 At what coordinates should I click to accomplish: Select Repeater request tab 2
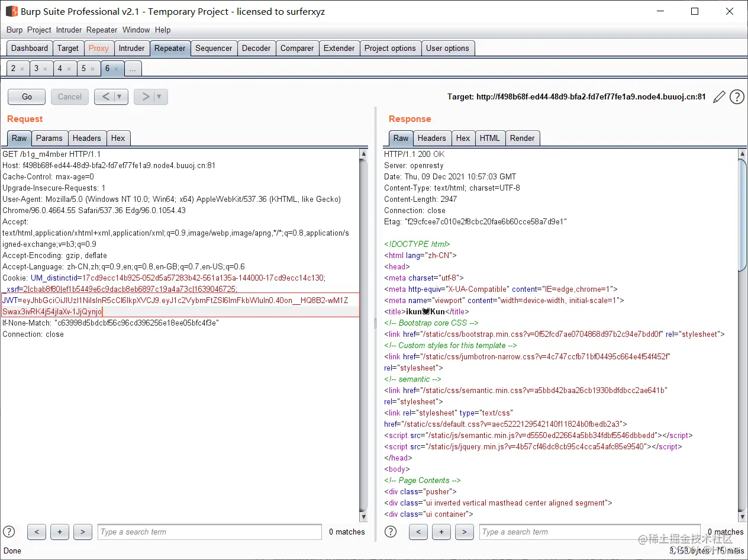coord(14,69)
